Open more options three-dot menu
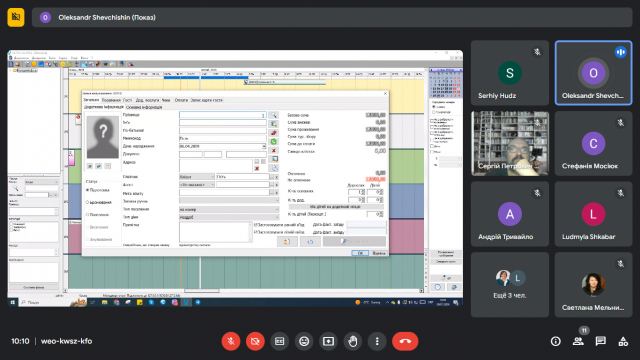 point(377,341)
